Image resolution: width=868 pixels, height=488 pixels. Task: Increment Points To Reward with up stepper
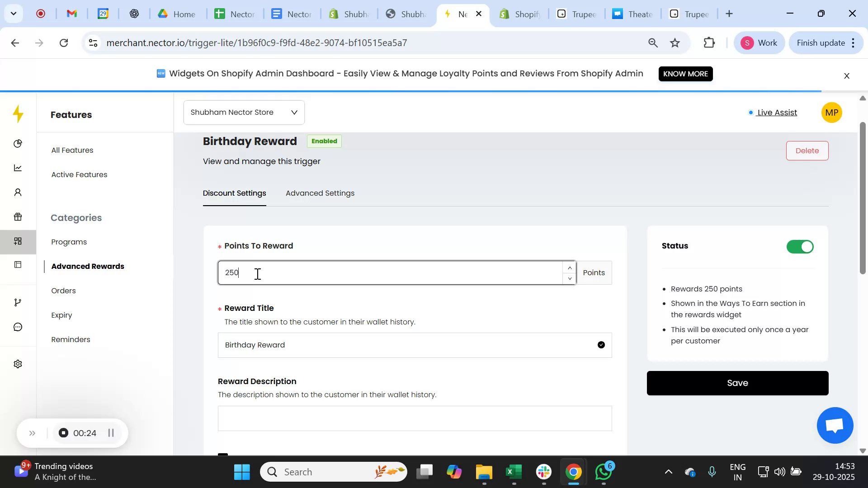pyautogui.click(x=570, y=267)
